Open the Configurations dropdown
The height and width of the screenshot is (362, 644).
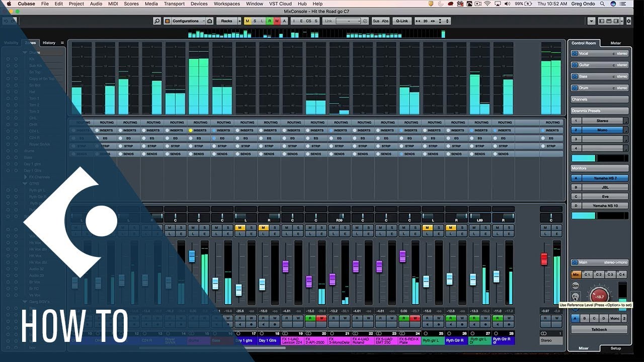coord(188,21)
